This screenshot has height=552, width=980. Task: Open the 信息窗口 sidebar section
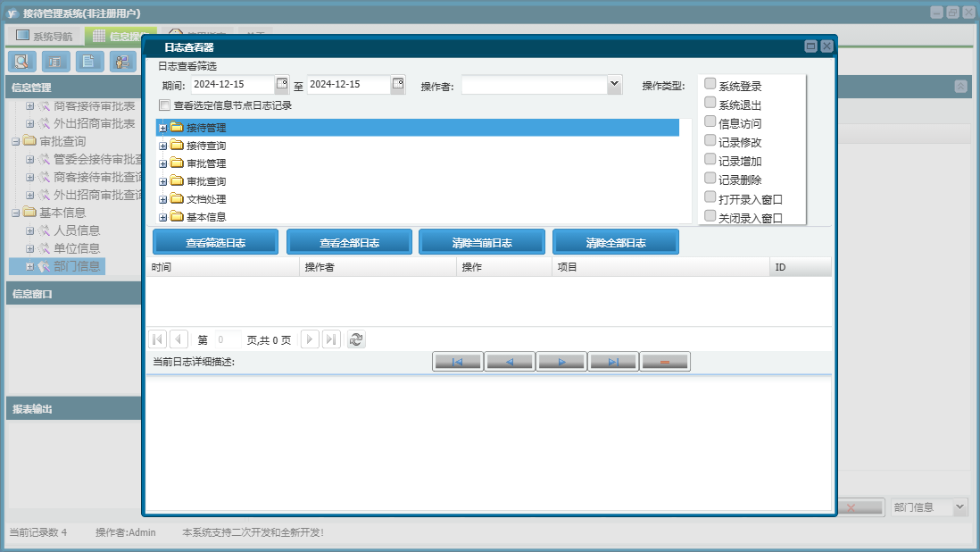(x=74, y=293)
